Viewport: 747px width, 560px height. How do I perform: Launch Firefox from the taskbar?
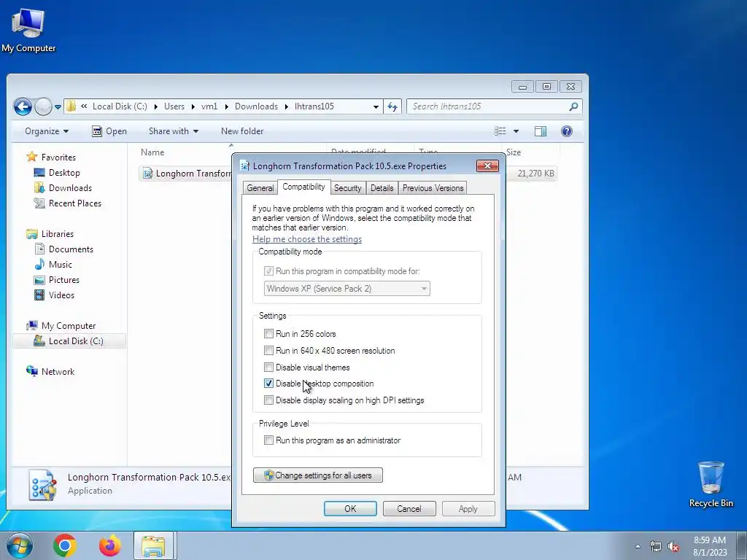tap(109, 545)
